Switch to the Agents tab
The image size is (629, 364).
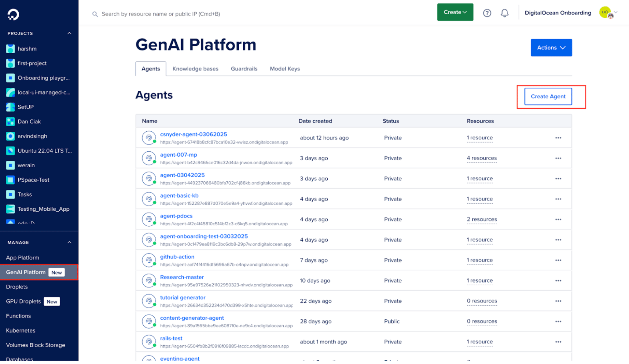151,69
